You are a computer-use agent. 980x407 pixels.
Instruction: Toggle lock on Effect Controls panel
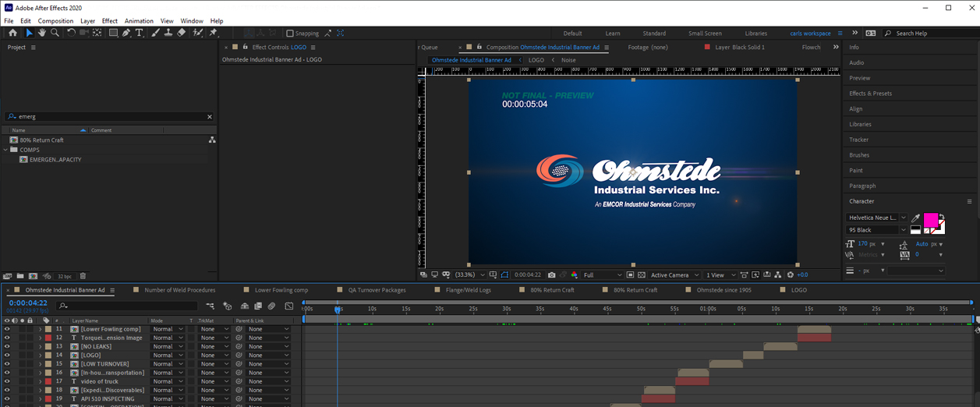[x=246, y=47]
